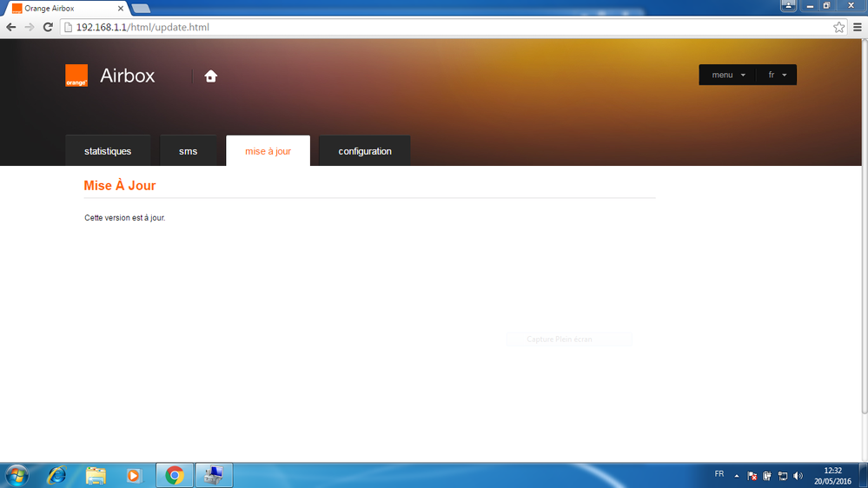
Task: Open the Chrome hamburger menu
Action: [x=858, y=27]
